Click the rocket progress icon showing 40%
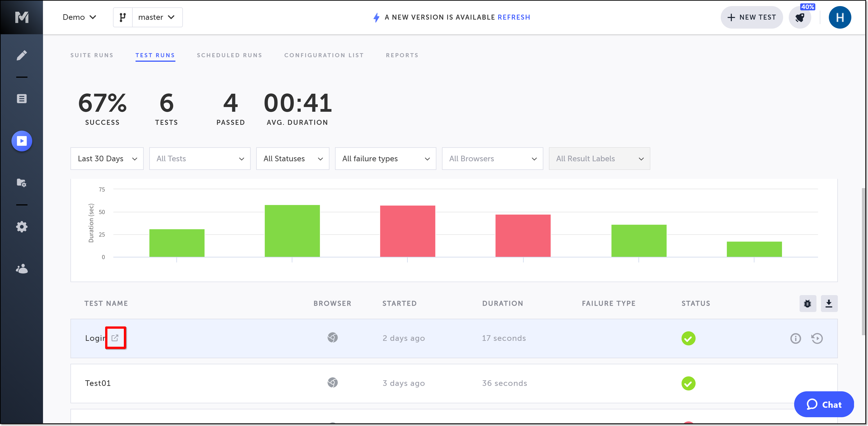Screen dimensions: 868x426 click(x=800, y=18)
